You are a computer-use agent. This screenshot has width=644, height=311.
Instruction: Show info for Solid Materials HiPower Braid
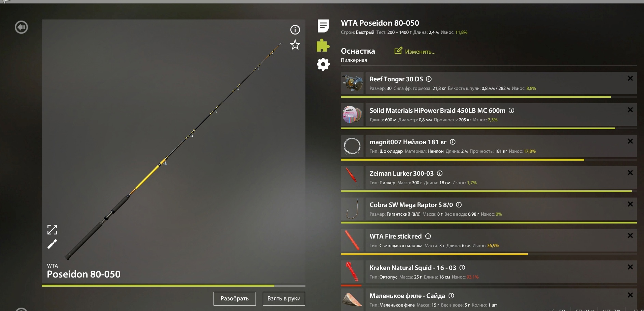coord(511,110)
